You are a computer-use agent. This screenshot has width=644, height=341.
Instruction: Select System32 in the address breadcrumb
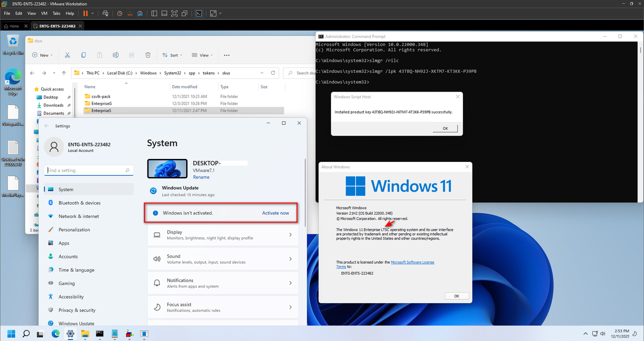(173, 73)
